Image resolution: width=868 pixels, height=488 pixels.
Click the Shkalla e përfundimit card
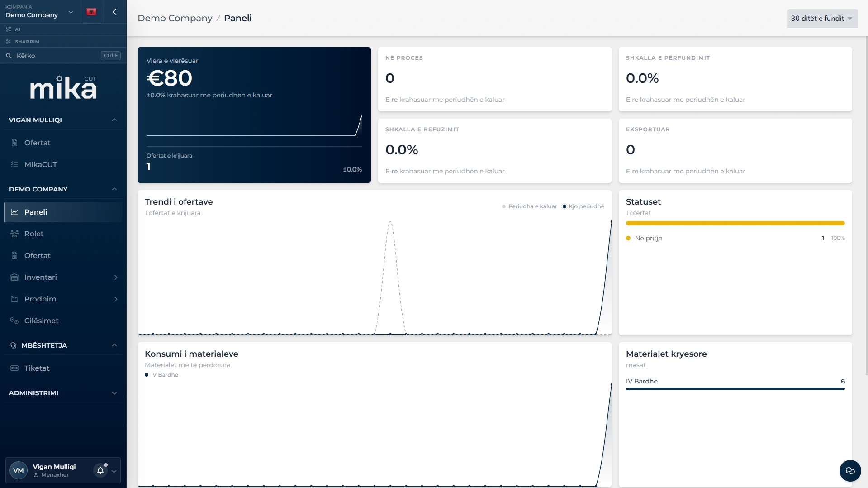coord(735,79)
